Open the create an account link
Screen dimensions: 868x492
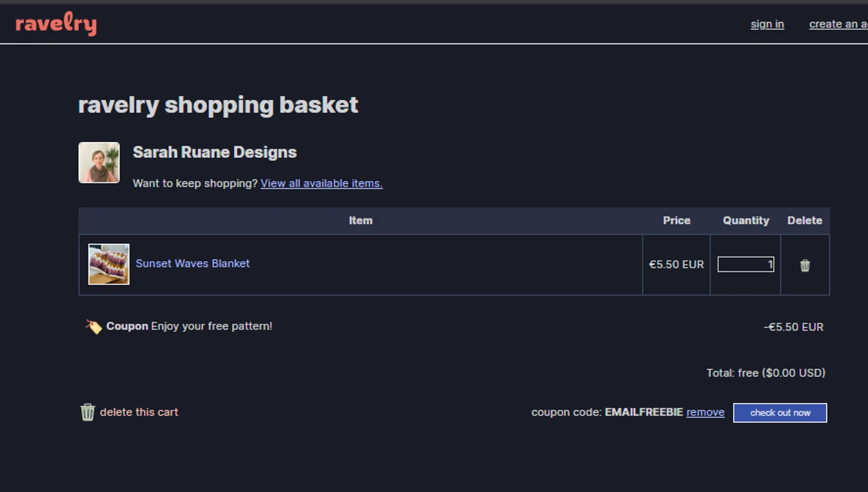pyautogui.click(x=838, y=24)
